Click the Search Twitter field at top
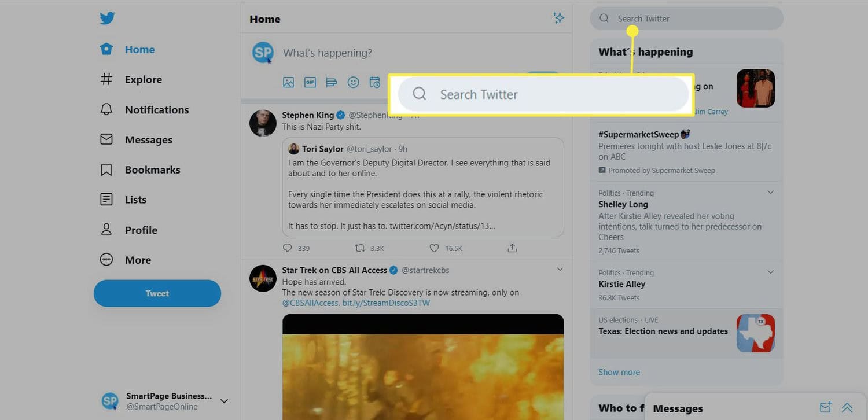The height and width of the screenshot is (420, 868). (686, 19)
